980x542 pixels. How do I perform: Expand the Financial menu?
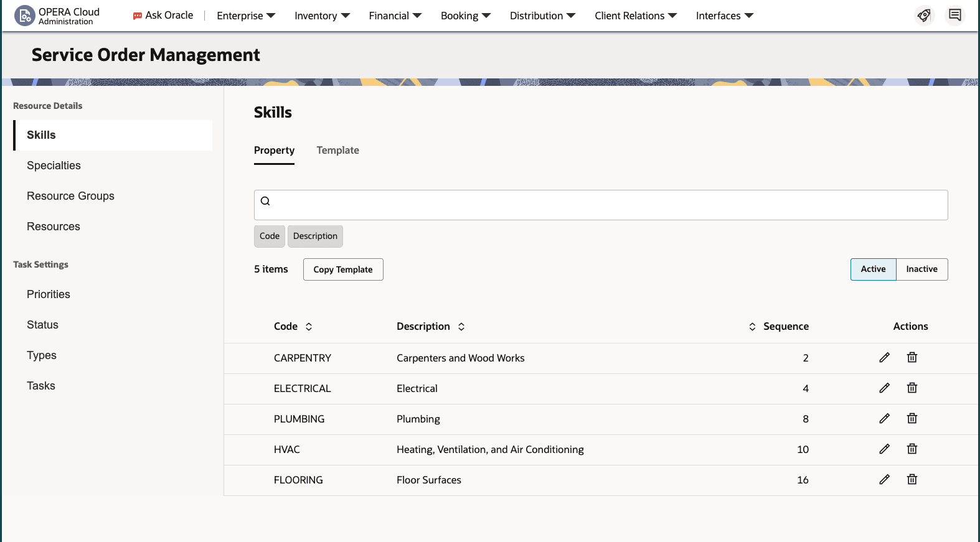395,16
